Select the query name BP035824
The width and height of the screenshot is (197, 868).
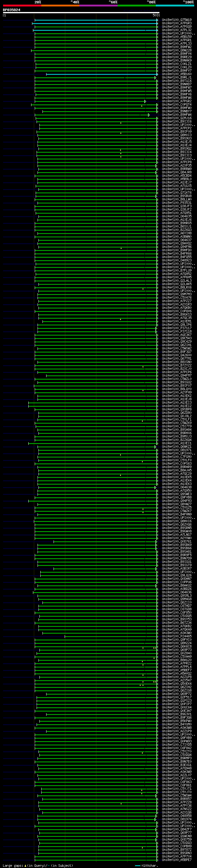pyautogui.click(x=11, y=10)
